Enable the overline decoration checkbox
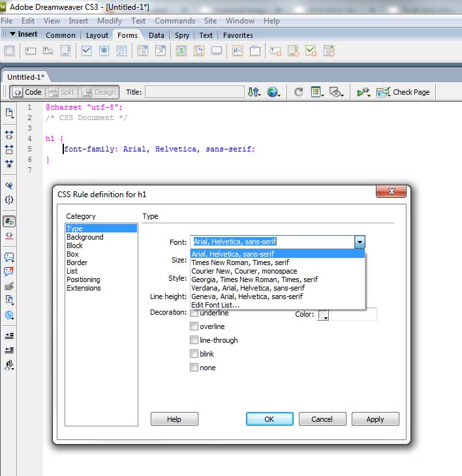The image size is (462, 476). tap(194, 326)
